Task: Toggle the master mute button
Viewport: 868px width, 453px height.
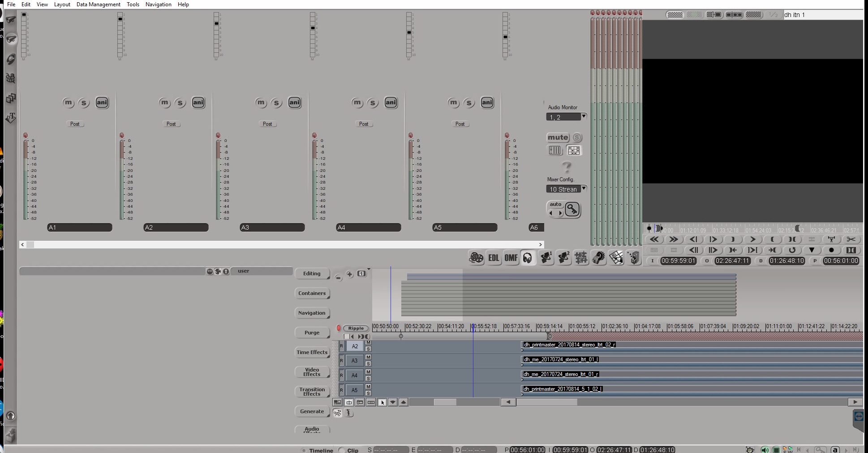Action: coord(558,137)
